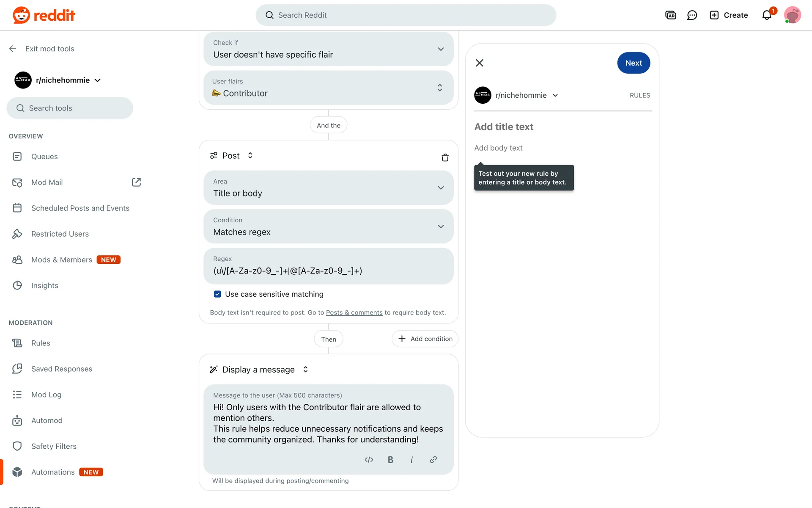Click the bold formatting icon
The height and width of the screenshot is (508, 812).
coord(390,460)
